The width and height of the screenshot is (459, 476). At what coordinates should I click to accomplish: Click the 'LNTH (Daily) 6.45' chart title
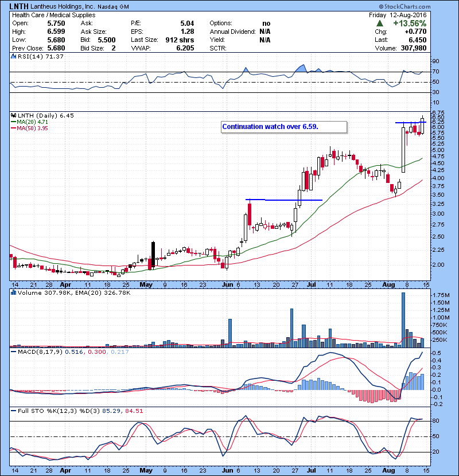45,115
